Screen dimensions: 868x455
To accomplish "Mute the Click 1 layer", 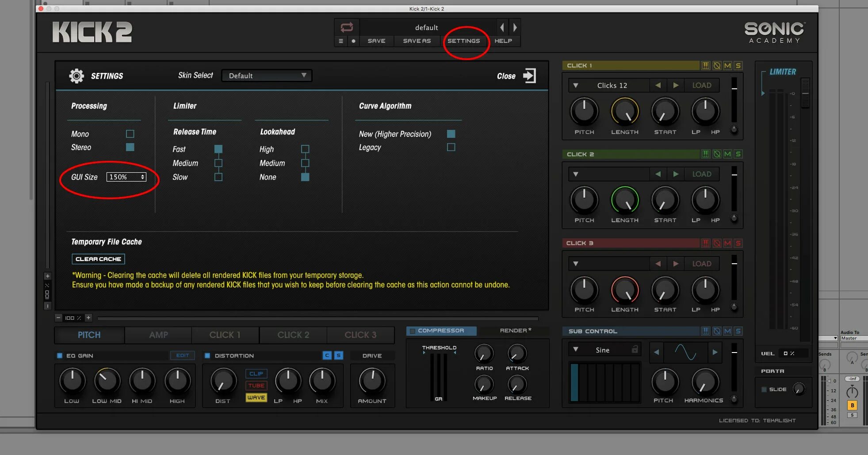I will click(727, 65).
